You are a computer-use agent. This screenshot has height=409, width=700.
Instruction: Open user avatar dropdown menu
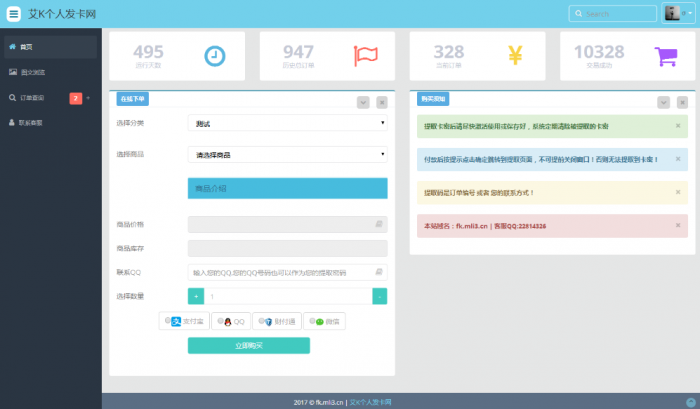point(678,13)
